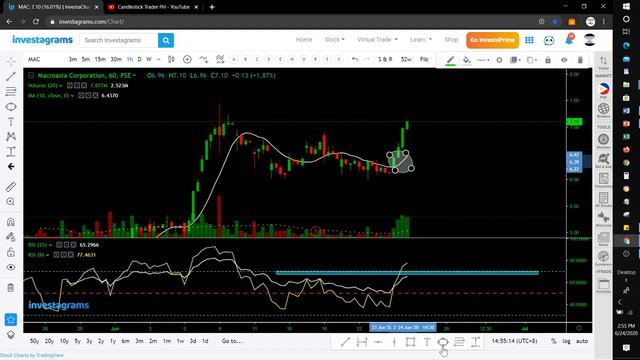Select the pattern drawing tool in left sidebar
This screenshot has height=360, width=640.
point(11,136)
